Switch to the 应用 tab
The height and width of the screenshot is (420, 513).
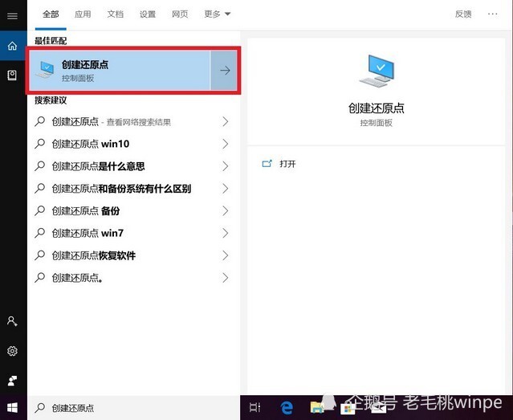[83, 14]
